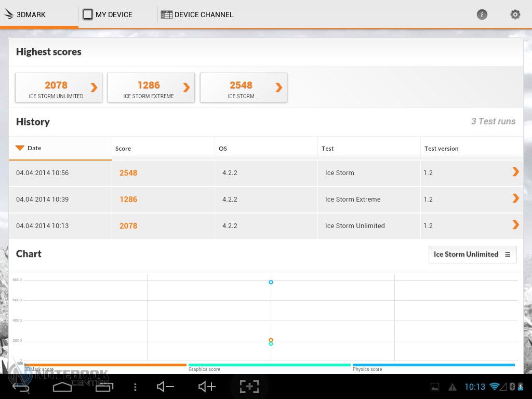Expand the Ice Storm Extreme history row arrow

(x=515, y=198)
